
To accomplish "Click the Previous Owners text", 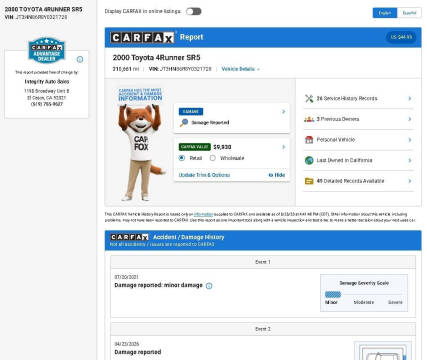I will click(x=338, y=119).
